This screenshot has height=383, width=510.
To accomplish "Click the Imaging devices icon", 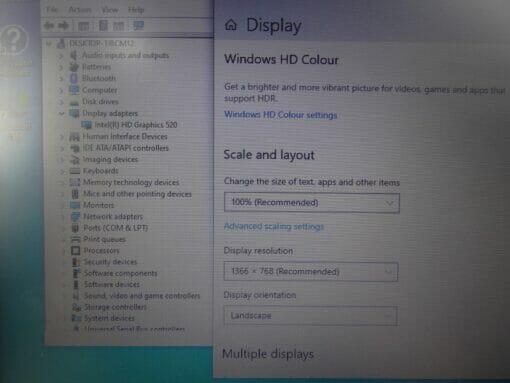I will [75, 159].
